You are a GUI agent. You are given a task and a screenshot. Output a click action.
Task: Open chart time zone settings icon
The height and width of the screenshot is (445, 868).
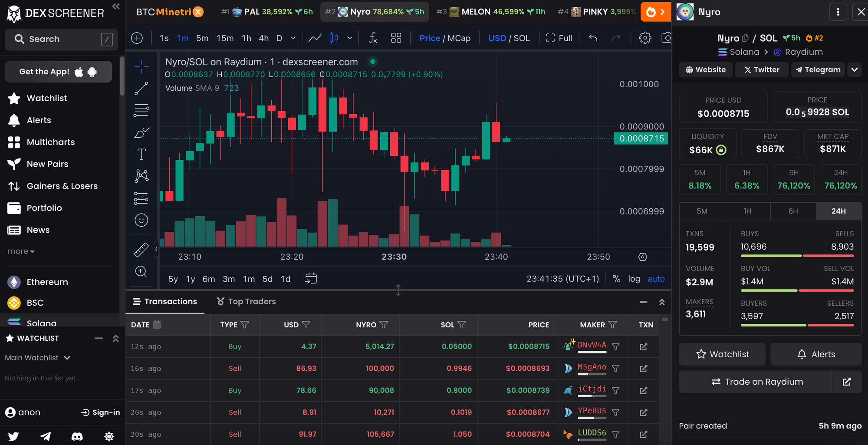[x=643, y=257]
